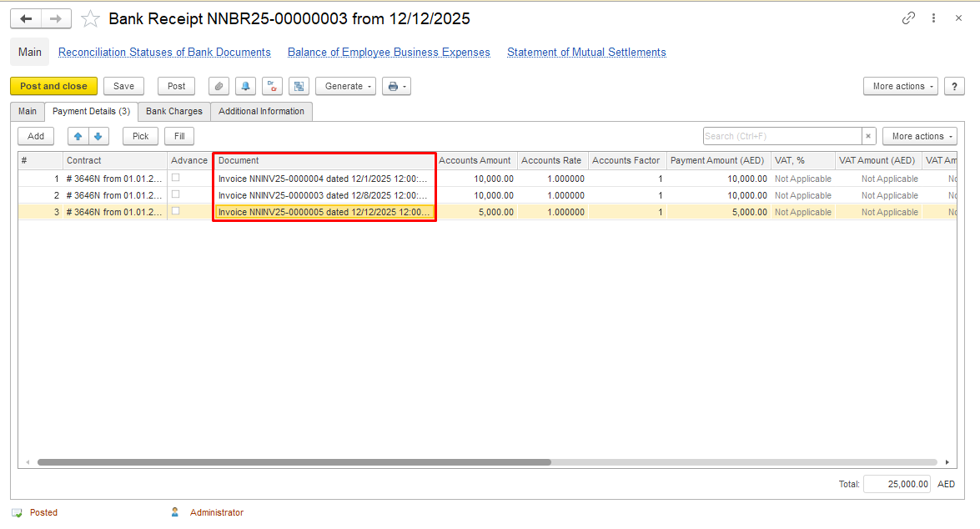Click the Accounts Rate column header
Viewport: 980px width, 529px height.
click(552, 161)
